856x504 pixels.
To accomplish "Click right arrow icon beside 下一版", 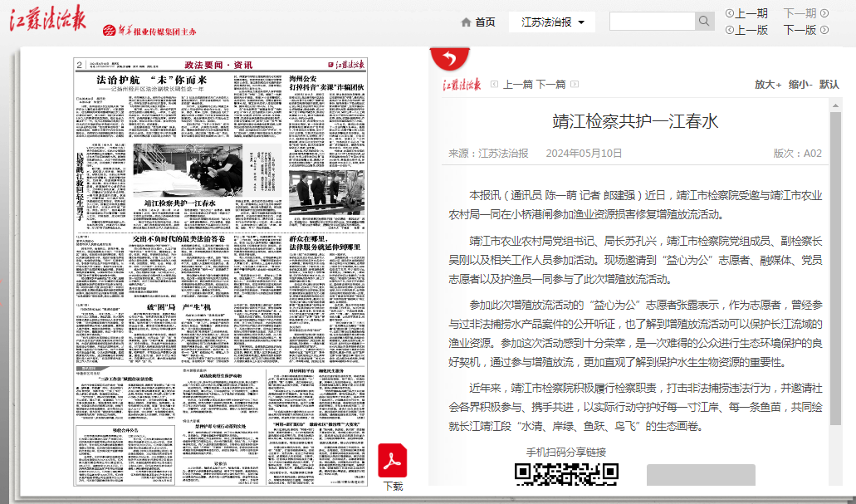I will pos(824,30).
